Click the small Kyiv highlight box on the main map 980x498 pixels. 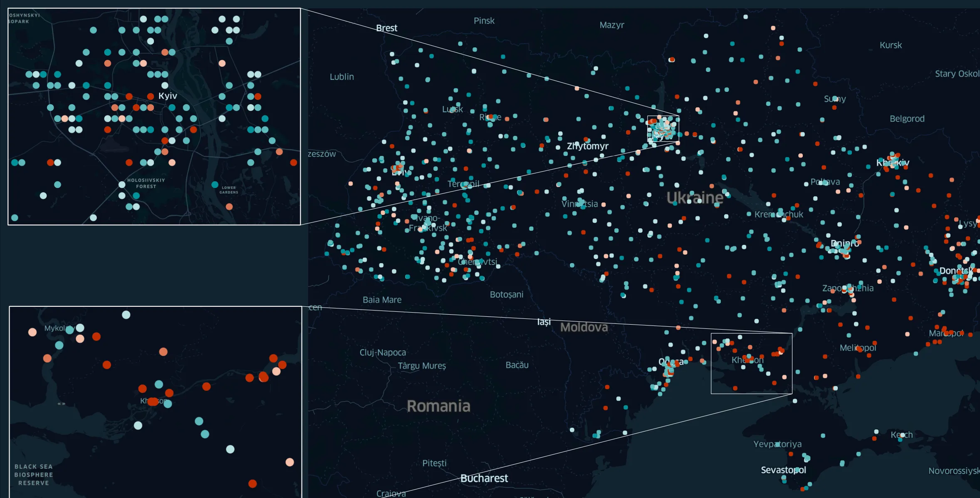(x=663, y=129)
